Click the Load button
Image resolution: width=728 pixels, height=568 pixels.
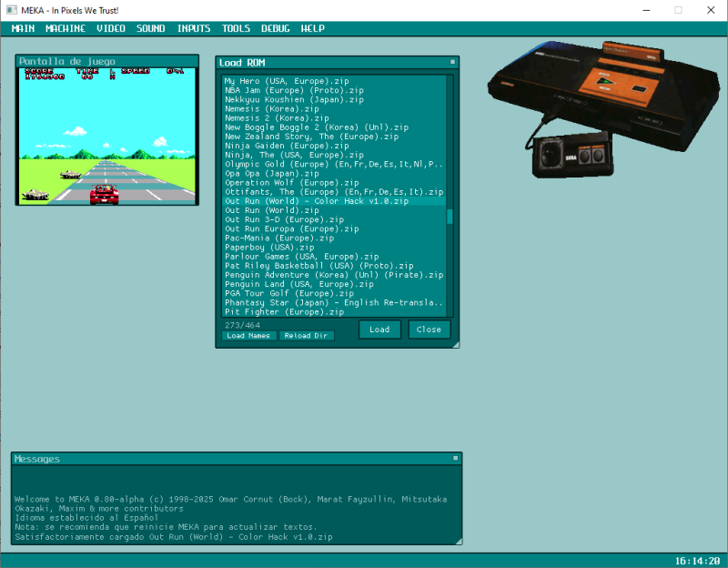tap(379, 330)
